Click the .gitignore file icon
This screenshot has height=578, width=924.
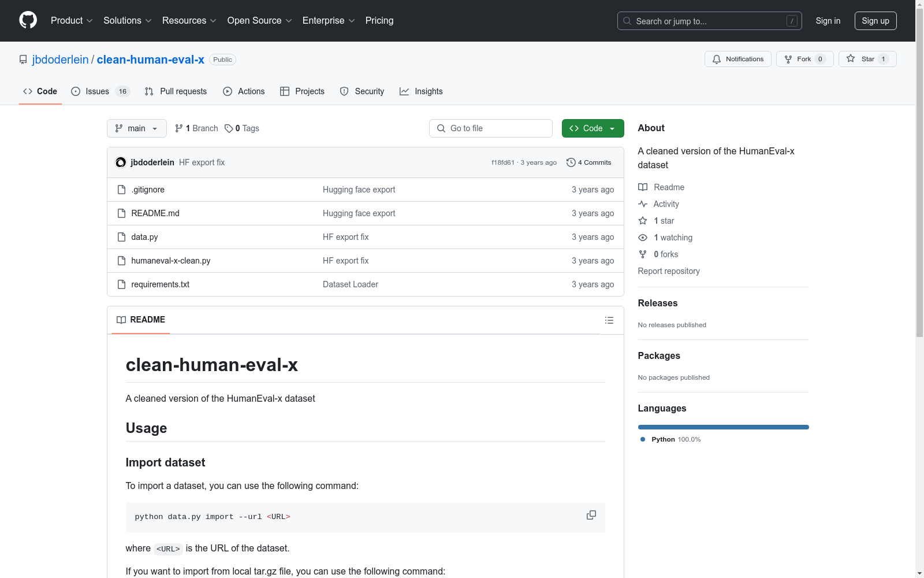[x=121, y=190]
